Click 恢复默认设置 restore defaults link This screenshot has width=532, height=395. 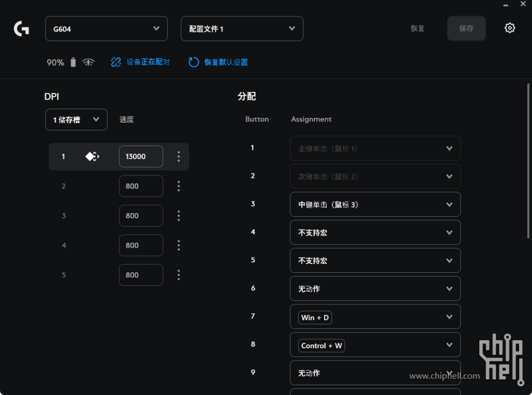(x=226, y=62)
